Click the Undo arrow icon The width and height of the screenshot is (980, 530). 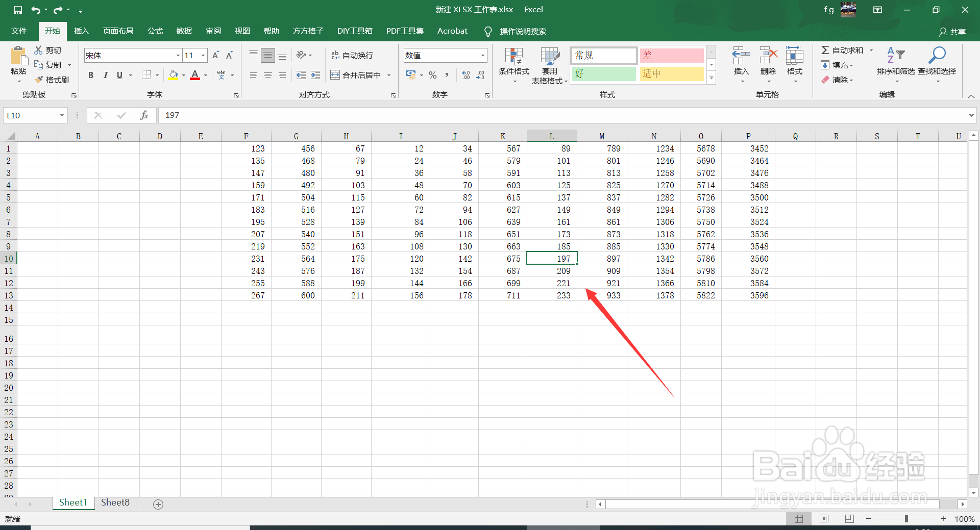coord(35,10)
